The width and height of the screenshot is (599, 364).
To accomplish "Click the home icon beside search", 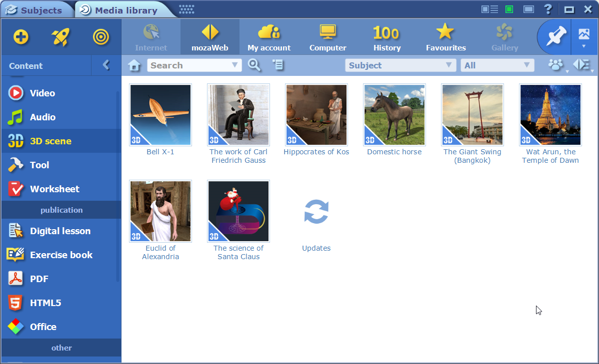I will tap(134, 65).
